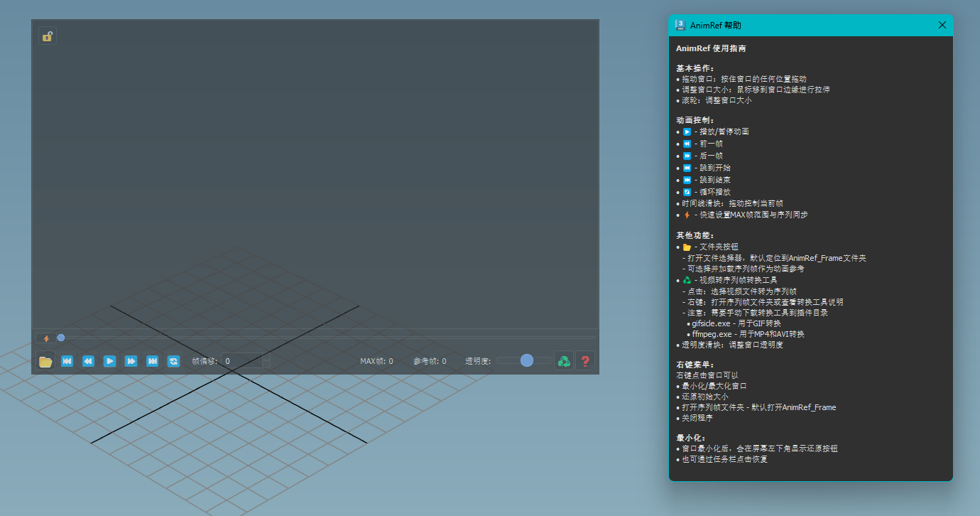980x516 pixels.
Task: Open help via the red question mark
Action: pos(585,361)
